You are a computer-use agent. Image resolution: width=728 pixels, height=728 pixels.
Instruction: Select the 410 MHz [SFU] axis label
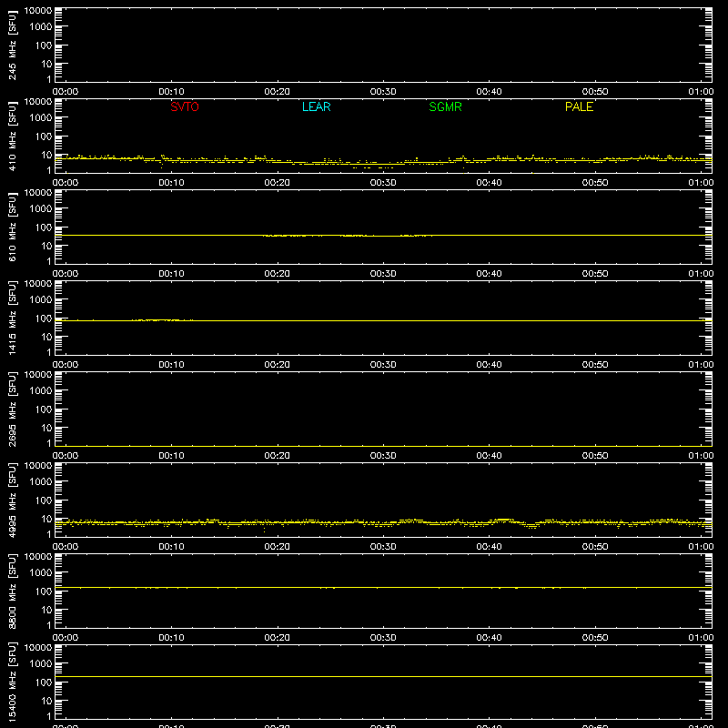(12, 136)
